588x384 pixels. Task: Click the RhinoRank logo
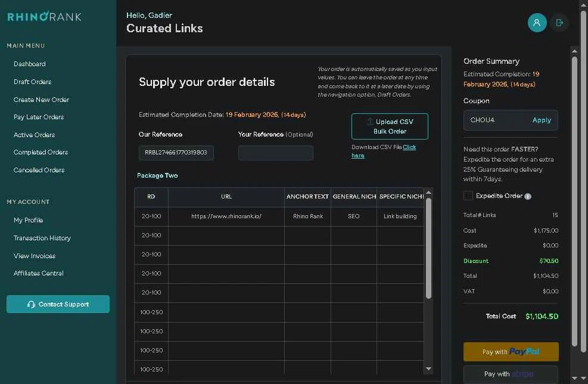[44, 17]
